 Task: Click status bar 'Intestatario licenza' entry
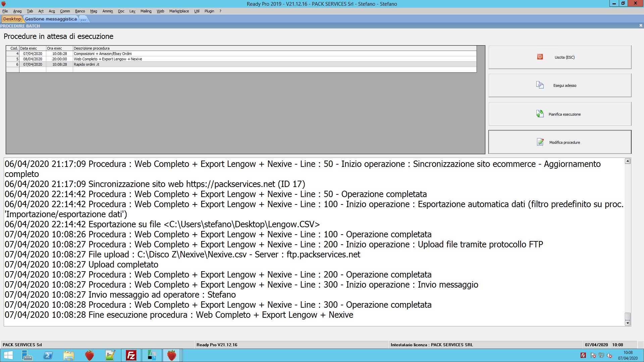click(432, 345)
